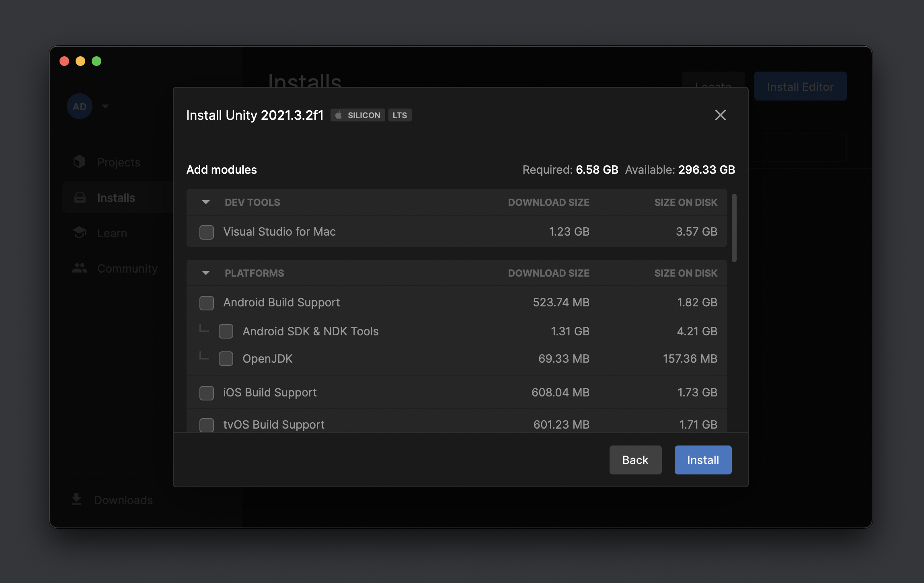Click the macOS green zoom window button
Image resolution: width=924 pixels, height=583 pixels.
pyautogui.click(x=97, y=61)
